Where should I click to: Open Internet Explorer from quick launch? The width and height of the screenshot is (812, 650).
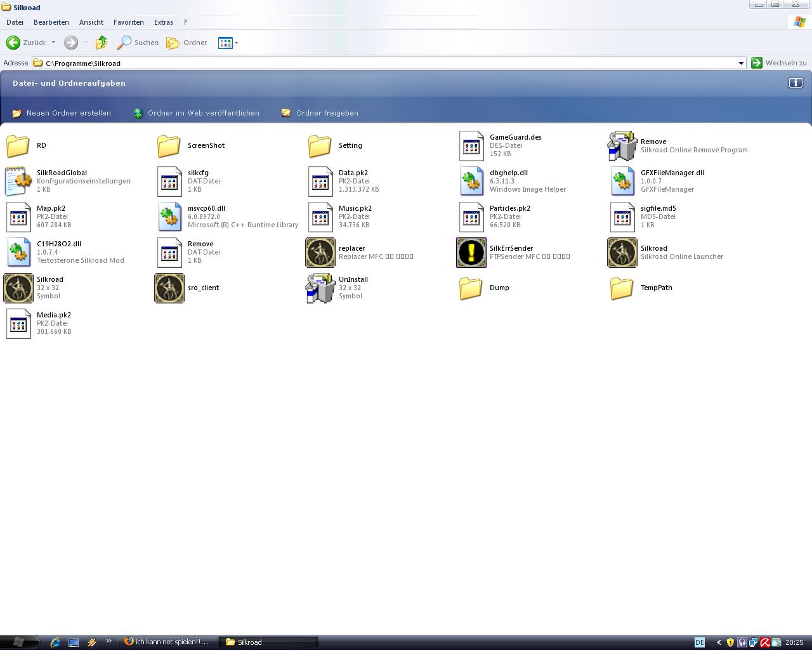55,642
